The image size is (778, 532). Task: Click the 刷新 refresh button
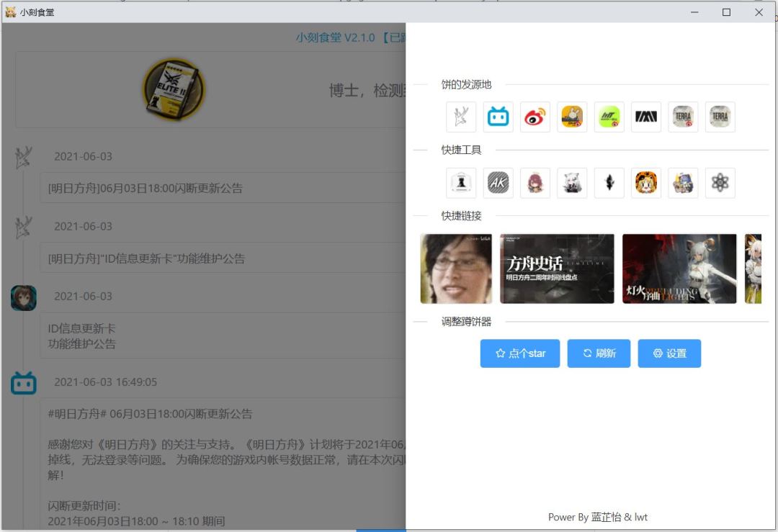point(599,353)
